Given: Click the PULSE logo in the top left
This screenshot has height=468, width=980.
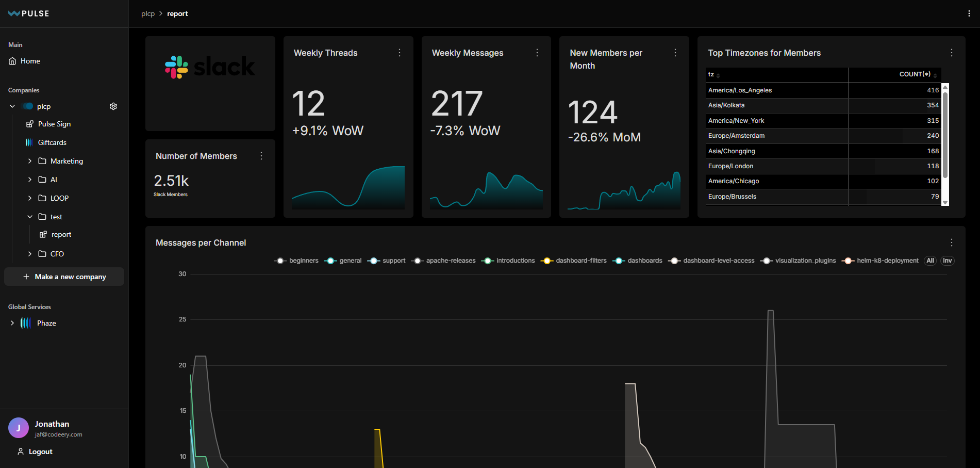Looking at the screenshot, I should pyautogui.click(x=28, y=13).
